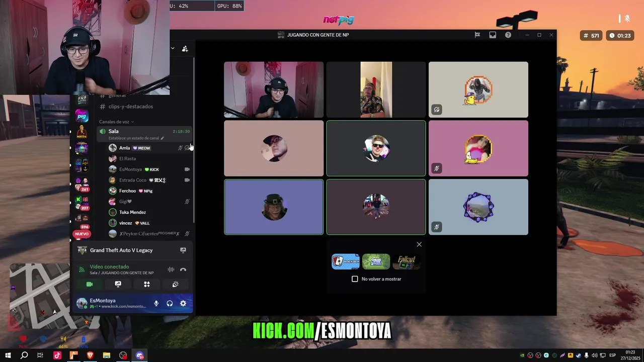
Task: Open the soundboard button
Action: pyautogui.click(x=176, y=284)
